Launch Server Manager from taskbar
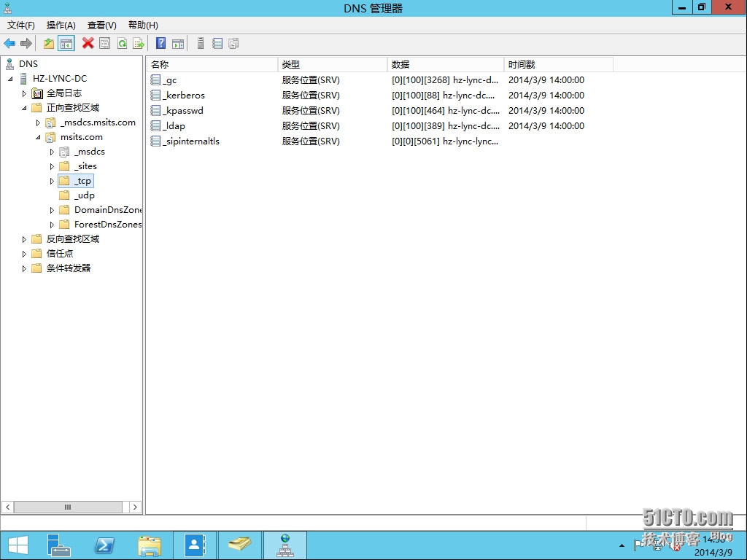This screenshot has height=560, width=747. click(x=59, y=545)
